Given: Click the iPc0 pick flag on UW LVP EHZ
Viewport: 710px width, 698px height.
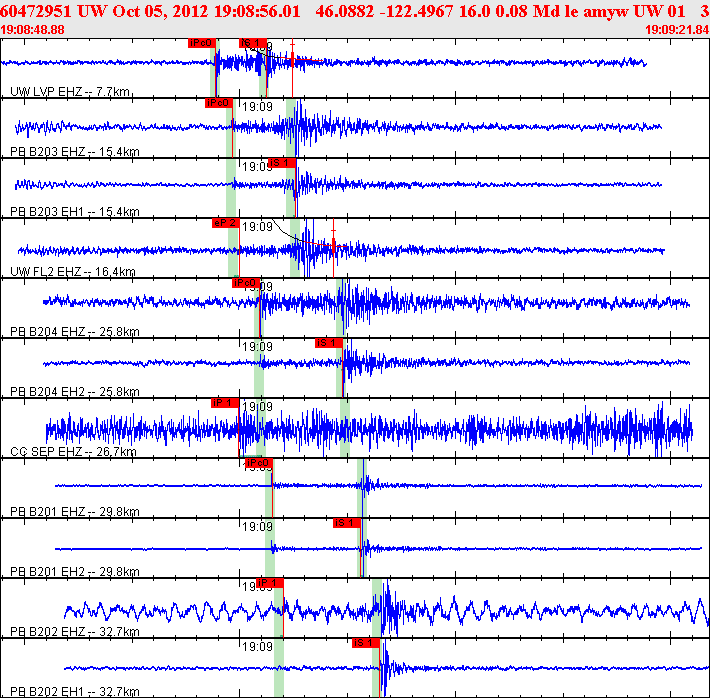Looking at the screenshot, I should tap(201, 43).
